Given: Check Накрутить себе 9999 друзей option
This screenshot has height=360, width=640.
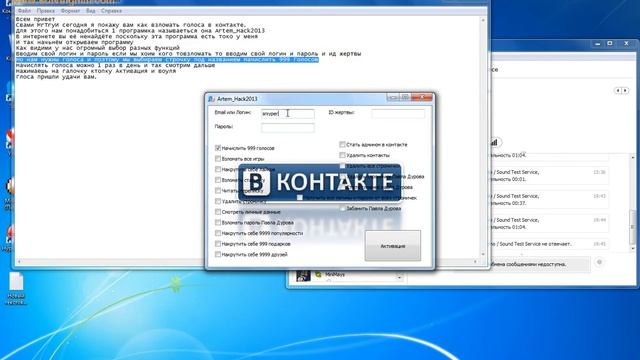Looking at the screenshot, I should (218, 254).
